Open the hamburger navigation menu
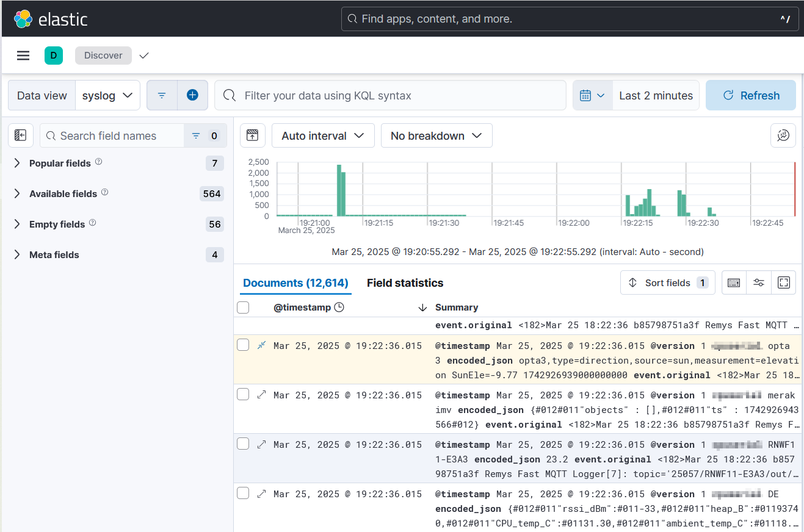The height and width of the screenshot is (532, 804). [x=23, y=56]
